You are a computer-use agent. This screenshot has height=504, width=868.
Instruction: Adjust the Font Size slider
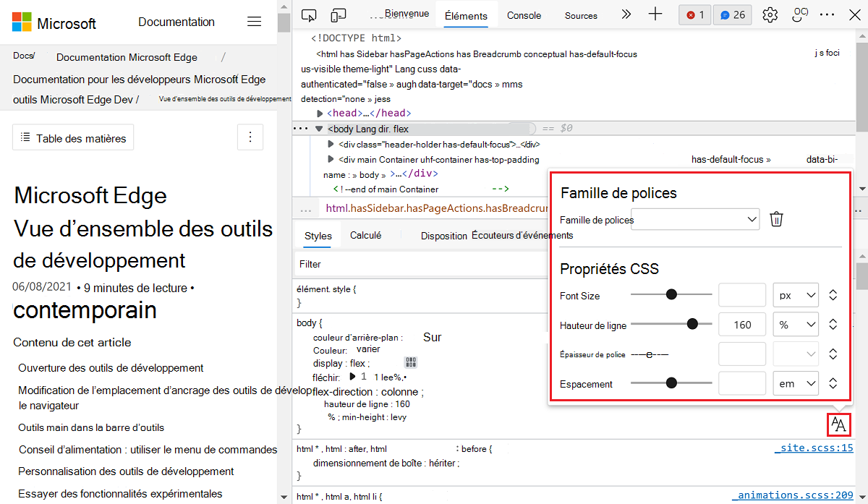671,294
